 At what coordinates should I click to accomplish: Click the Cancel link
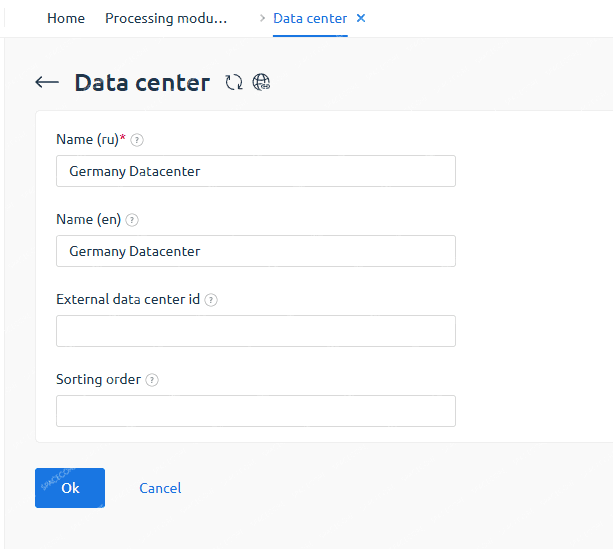160,488
